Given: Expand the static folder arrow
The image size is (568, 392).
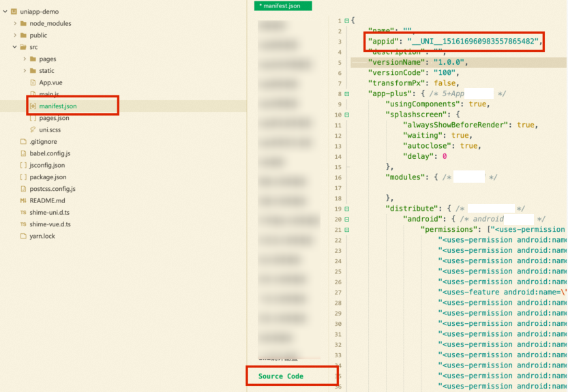Looking at the screenshot, I should click(x=25, y=71).
